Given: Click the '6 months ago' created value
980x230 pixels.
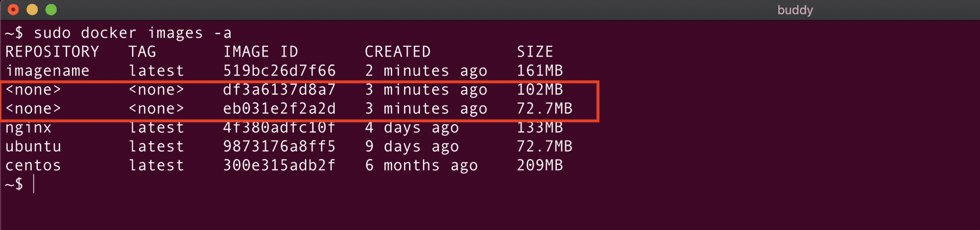Looking at the screenshot, I should click(421, 166).
